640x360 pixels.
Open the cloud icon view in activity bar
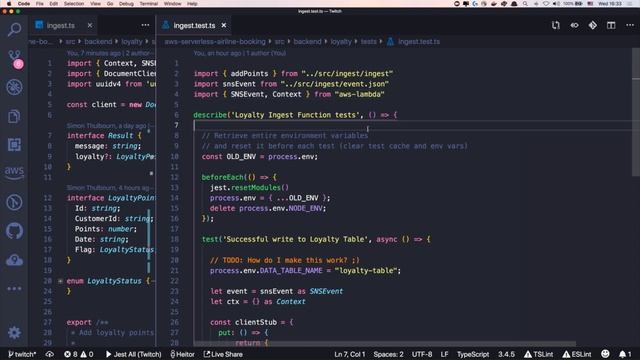coord(14,260)
